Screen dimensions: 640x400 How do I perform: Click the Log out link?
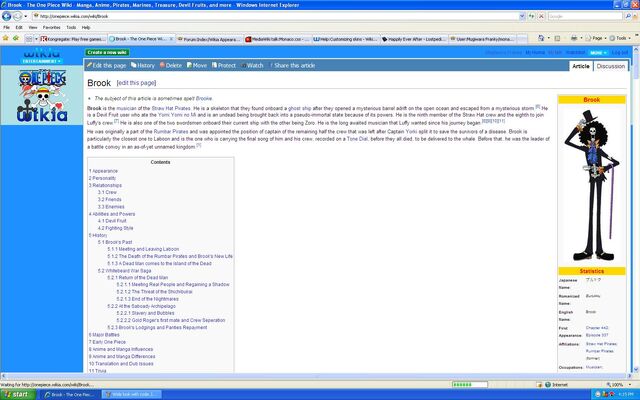pyautogui.click(x=620, y=53)
